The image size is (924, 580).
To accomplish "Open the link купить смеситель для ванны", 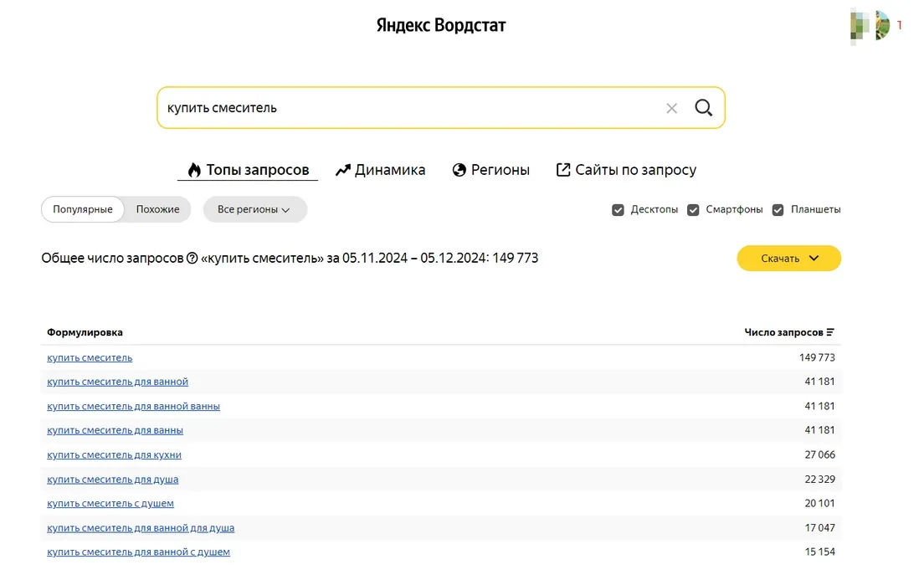I will (115, 430).
